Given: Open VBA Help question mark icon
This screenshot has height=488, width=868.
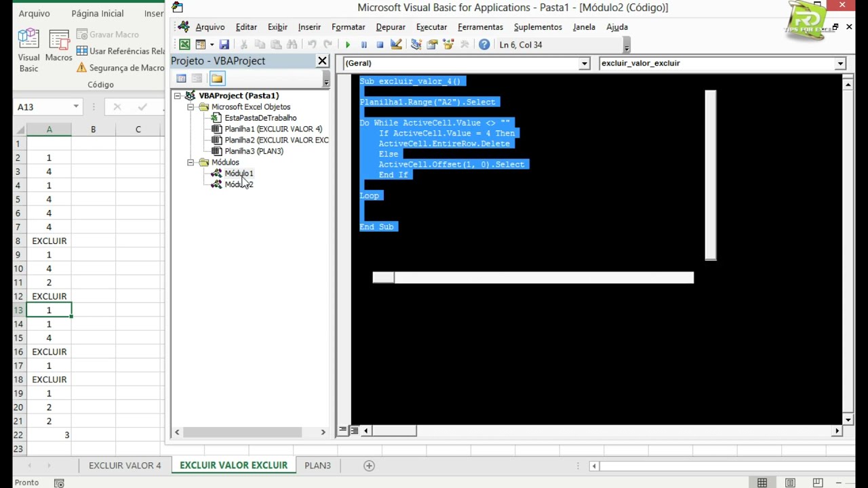Looking at the screenshot, I should 484,45.
